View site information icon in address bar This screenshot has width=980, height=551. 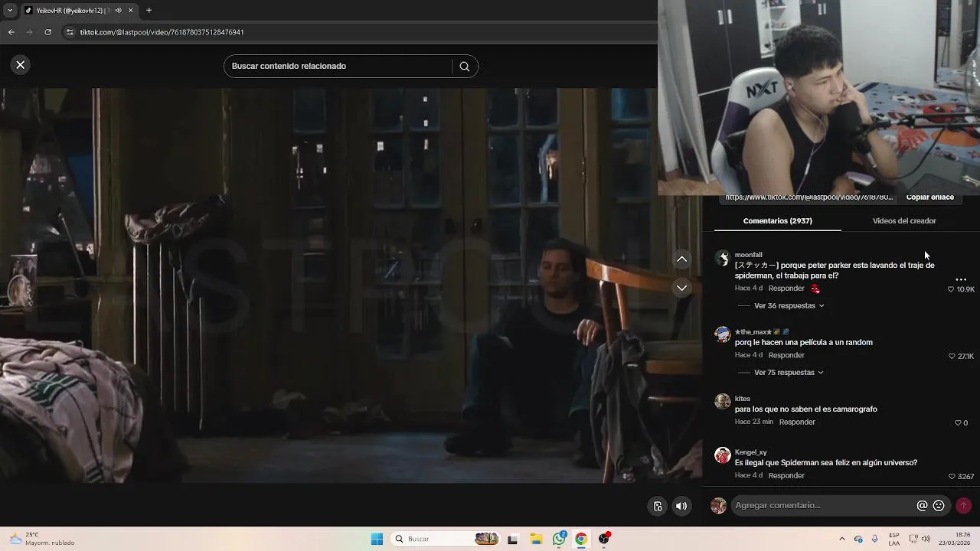[x=70, y=32]
